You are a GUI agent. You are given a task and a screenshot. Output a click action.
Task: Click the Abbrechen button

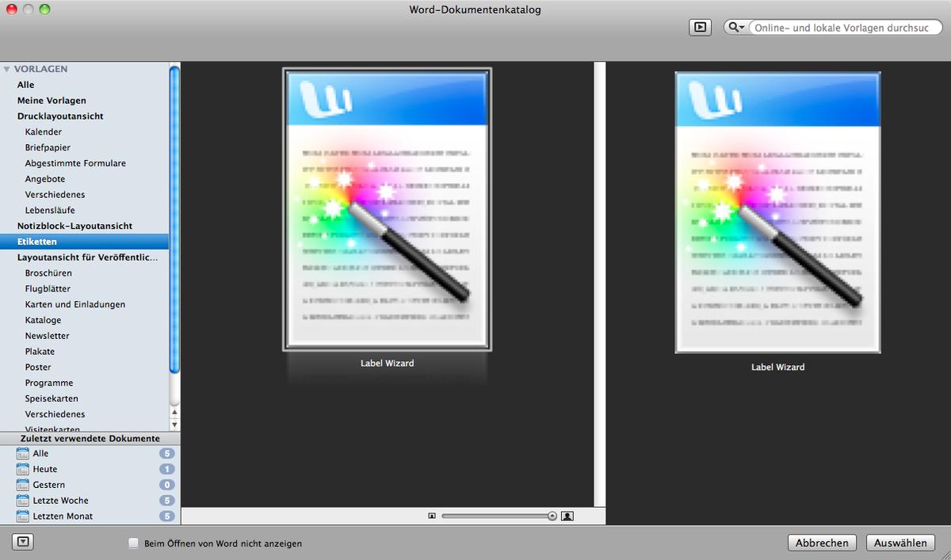pos(823,543)
